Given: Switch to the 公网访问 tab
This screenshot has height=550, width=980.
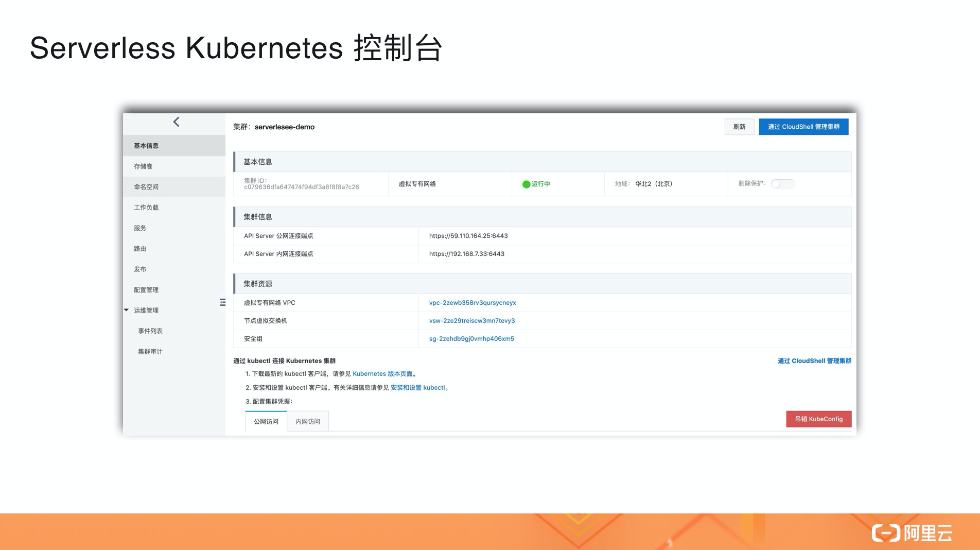Looking at the screenshot, I should point(266,421).
